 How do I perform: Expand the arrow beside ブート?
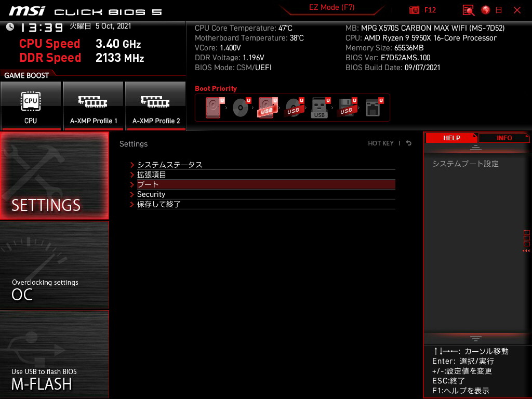tap(132, 184)
